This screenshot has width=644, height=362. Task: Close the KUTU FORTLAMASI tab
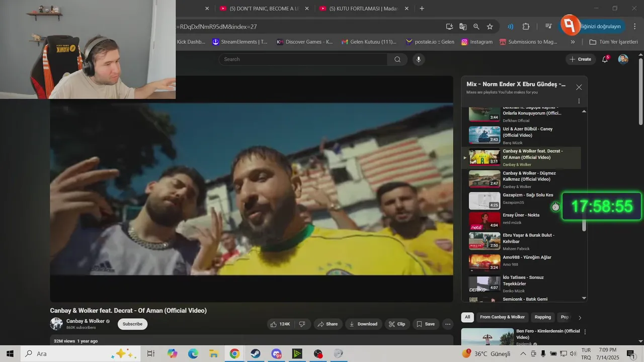click(x=407, y=9)
